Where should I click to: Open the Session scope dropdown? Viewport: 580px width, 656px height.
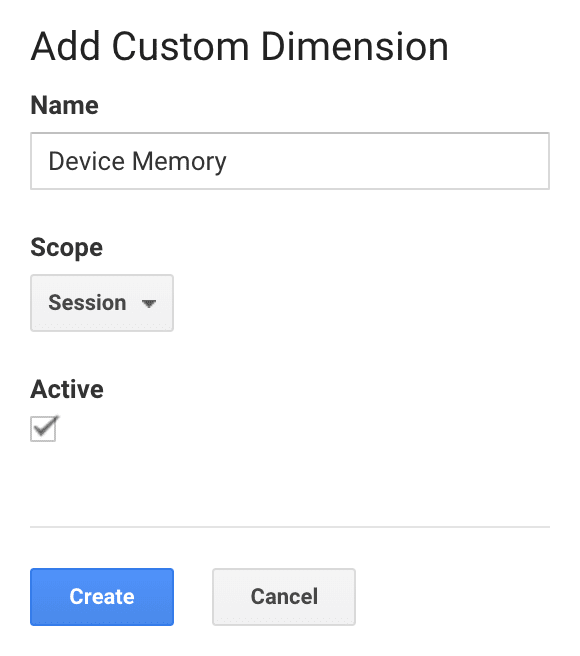(102, 303)
